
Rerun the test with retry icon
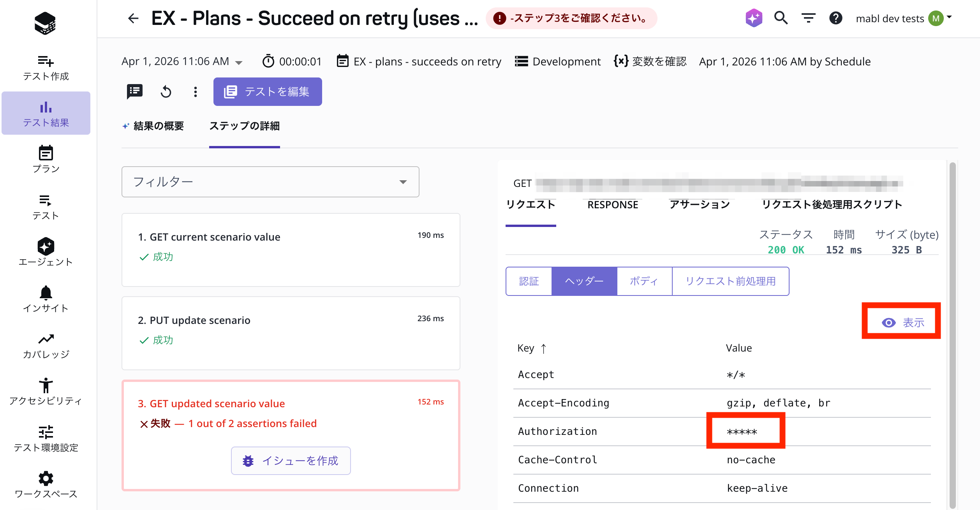[x=165, y=91]
